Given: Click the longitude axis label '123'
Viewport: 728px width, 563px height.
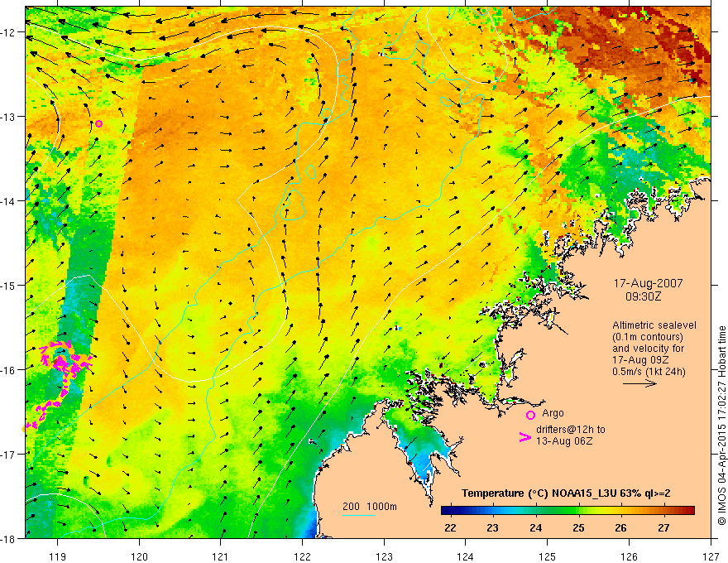Looking at the screenshot, I should coord(384,556).
